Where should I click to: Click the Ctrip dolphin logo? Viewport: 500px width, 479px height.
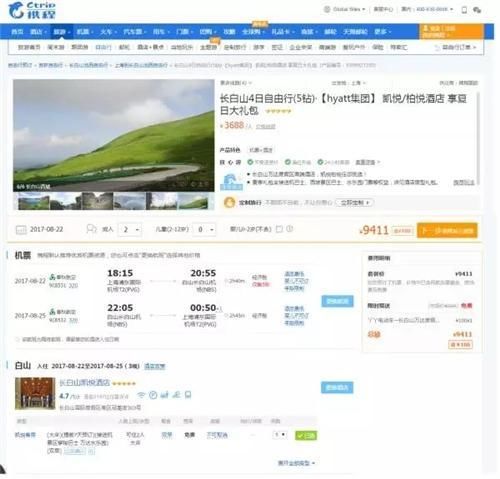pos(32,10)
